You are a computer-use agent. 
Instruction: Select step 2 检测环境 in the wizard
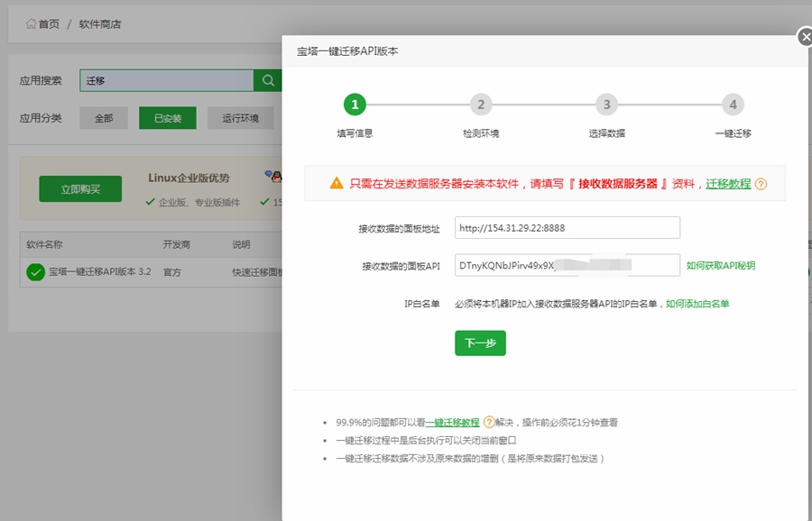click(481, 105)
